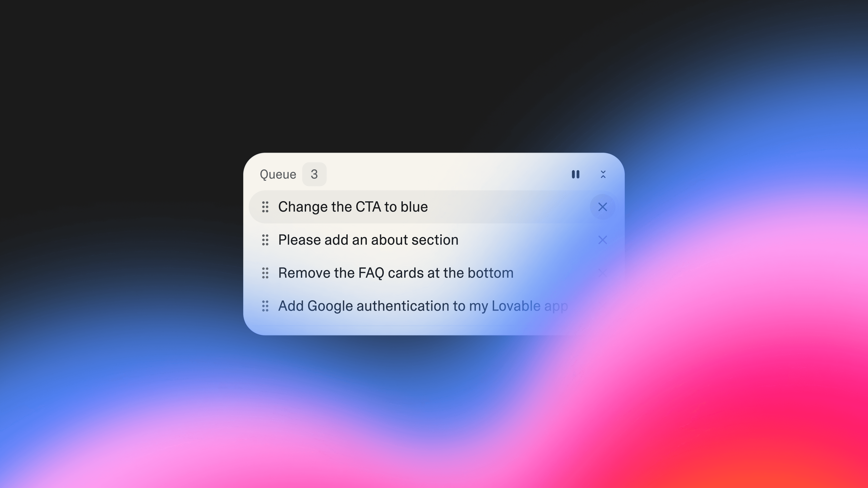Click grip dots beside Please add an about section

point(265,240)
